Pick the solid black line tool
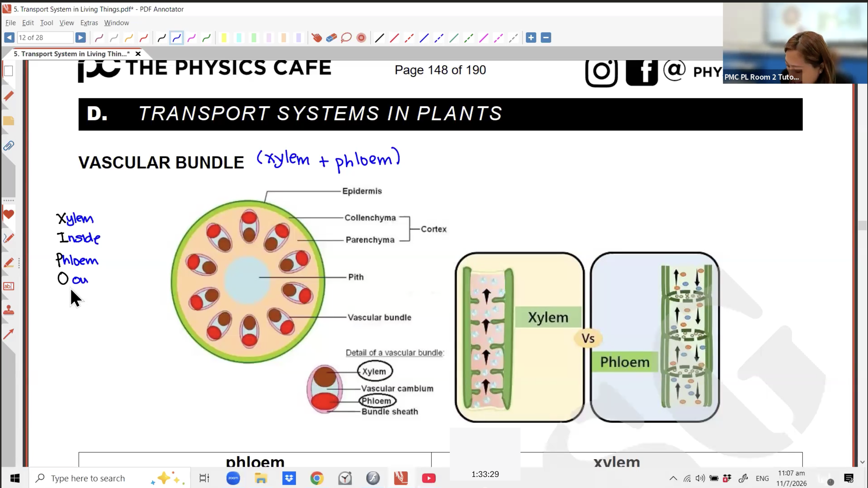868x488 pixels. 379,38
